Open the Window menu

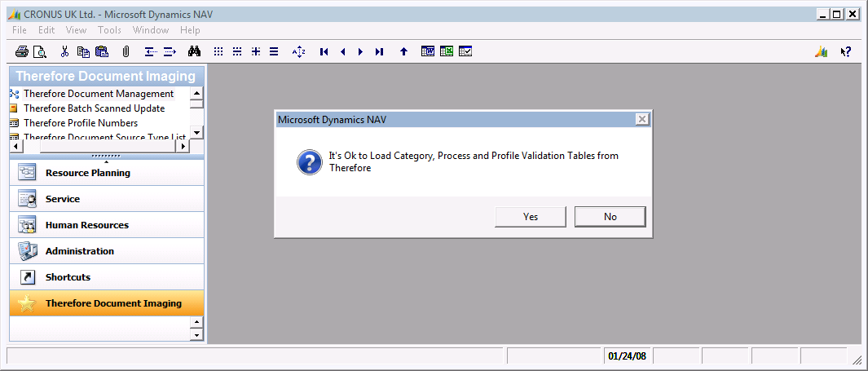(x=151, y=30)
